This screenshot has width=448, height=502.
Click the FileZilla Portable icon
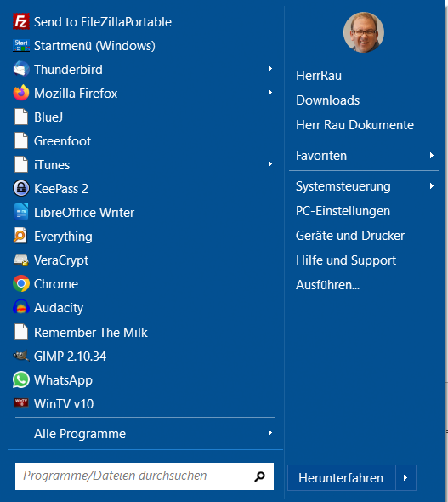(x=21, y=21)
